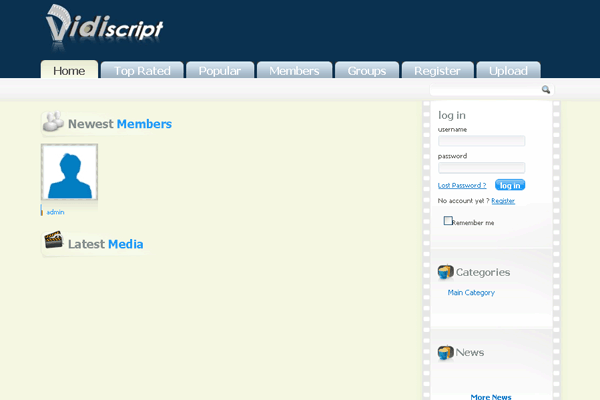This screenshot has width=600, height=400.
Task: Go to the Upload tab
Action: pos(508,71)
